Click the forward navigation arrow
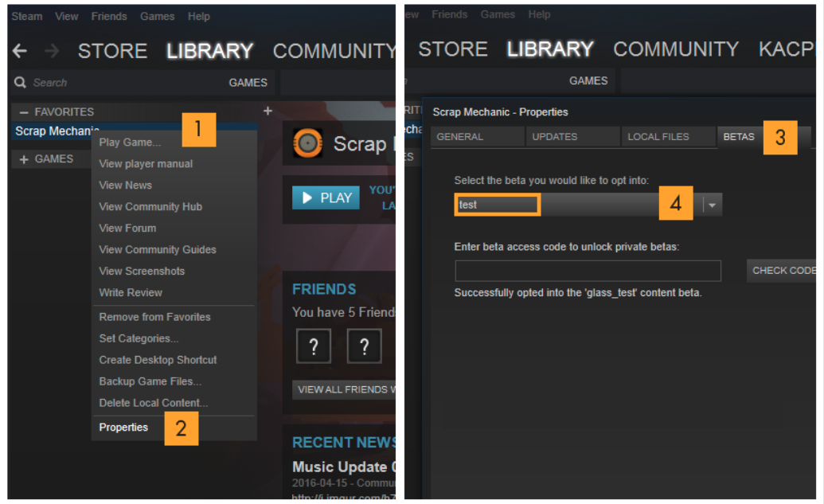 coord(52,51)
